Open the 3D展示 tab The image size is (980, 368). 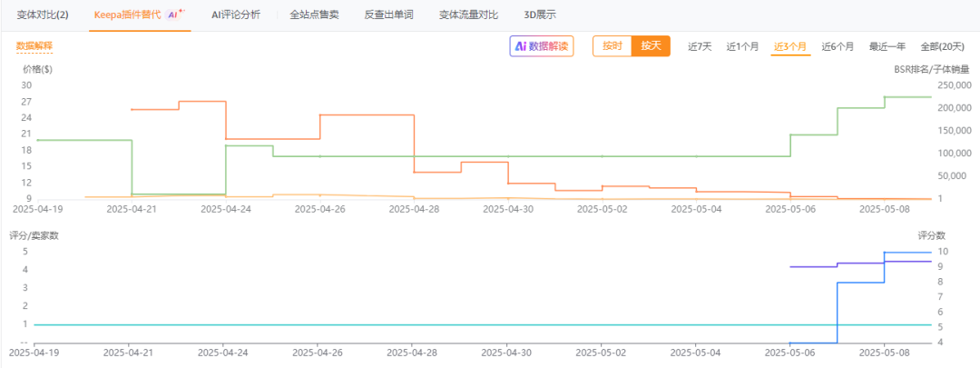click(540, 15)
